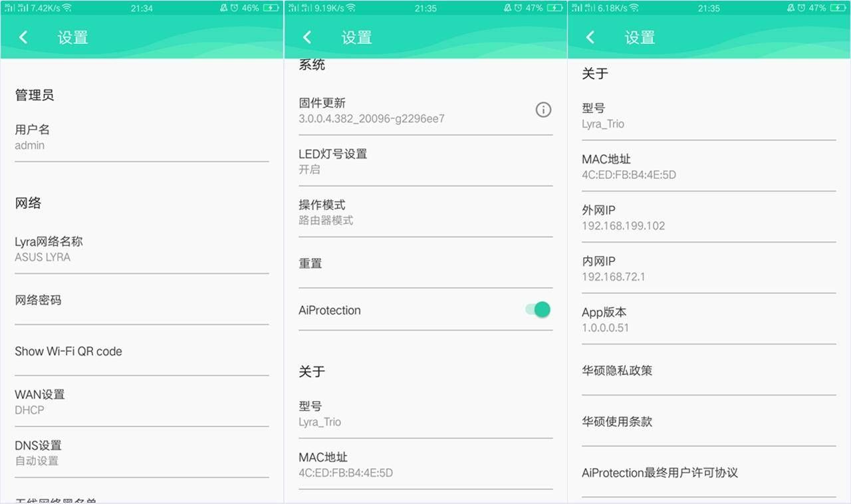Tap 内网IP 192.168.72.1 row
The width and height of the screenshot is (851, 504).
coord(709,269)
